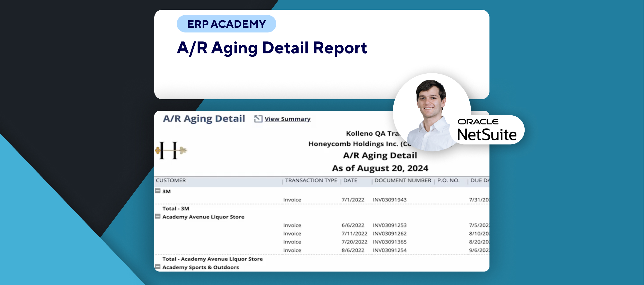Collapse the 3M customer group
Viewport: 644px width, 285px height.
click(x=158, y=191)
